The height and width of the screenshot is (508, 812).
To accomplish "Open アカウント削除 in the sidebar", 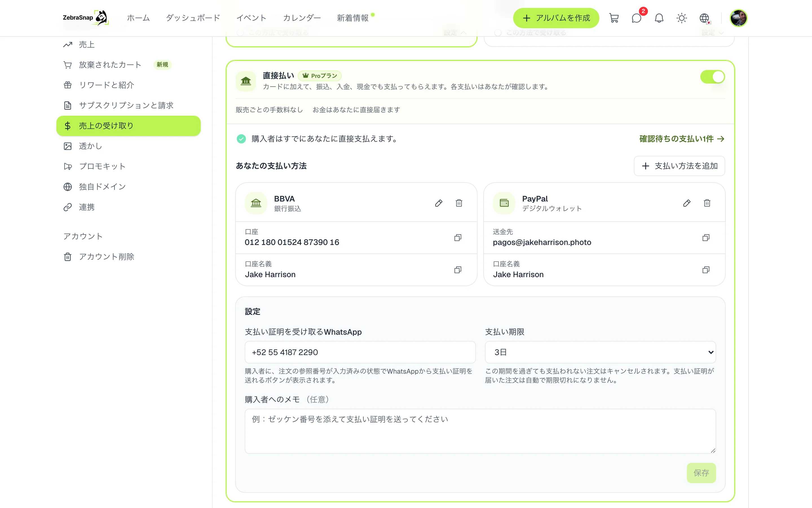I will point(129,257).
